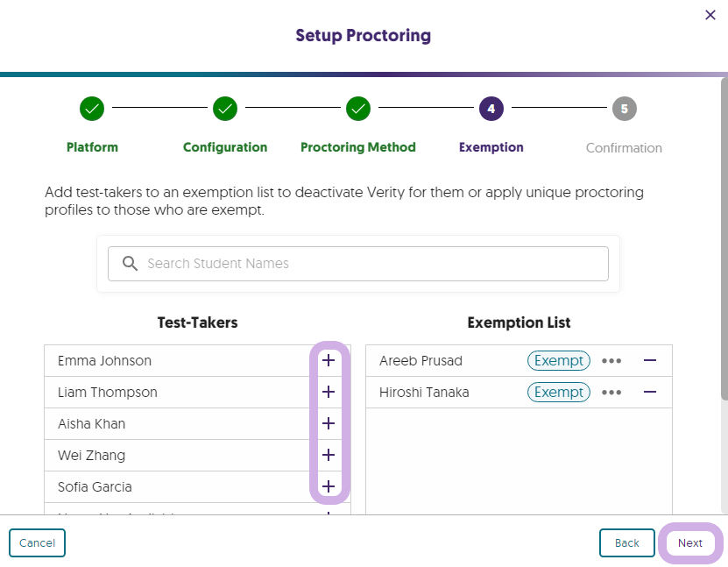Viewport: 728px width, 567px height.
Task: Open three-dot menu for Hiroshi Tanaka
Action: [x=611, y=392]
